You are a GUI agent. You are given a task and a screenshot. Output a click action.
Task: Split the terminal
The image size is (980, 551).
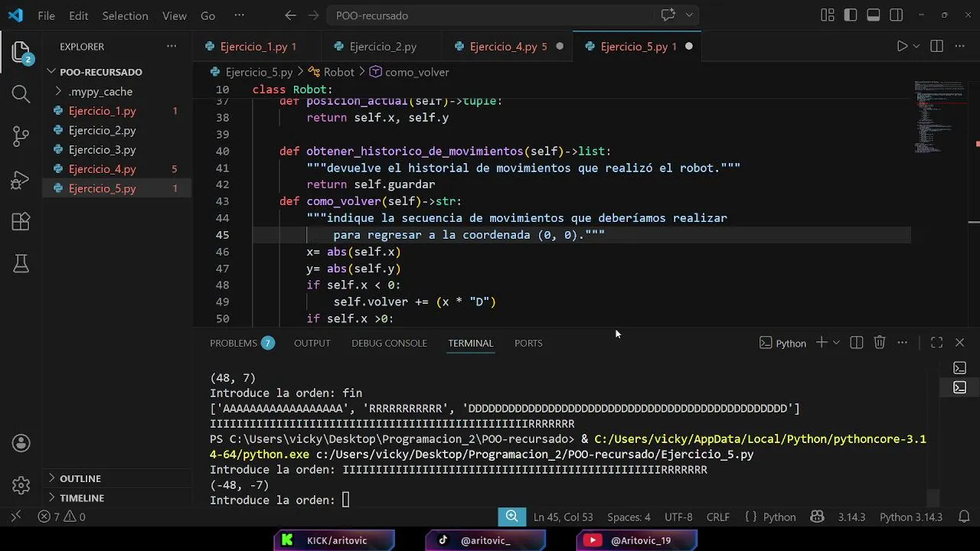[857, 343]
